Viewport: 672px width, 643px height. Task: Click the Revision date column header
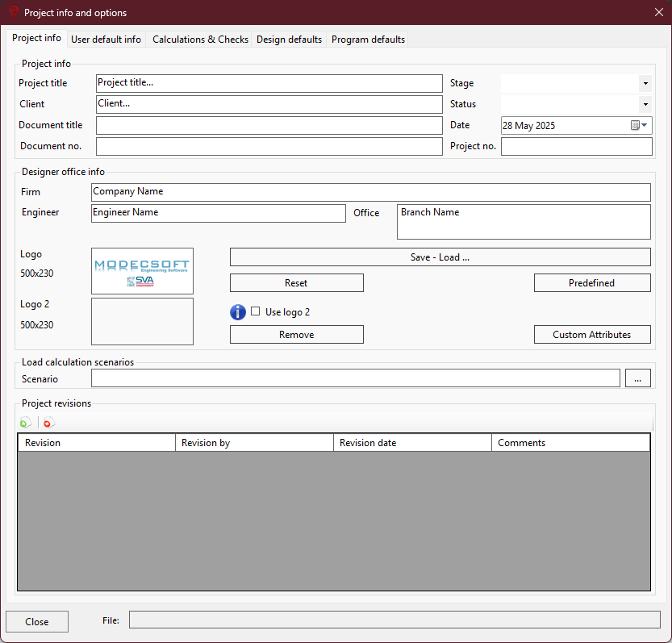click(413, 443)
